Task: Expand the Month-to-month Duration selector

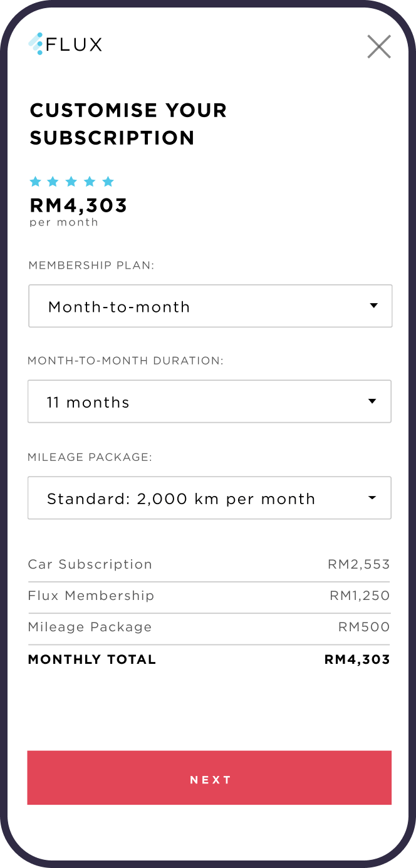Action: pyautogui.click(x=209, y=401)
